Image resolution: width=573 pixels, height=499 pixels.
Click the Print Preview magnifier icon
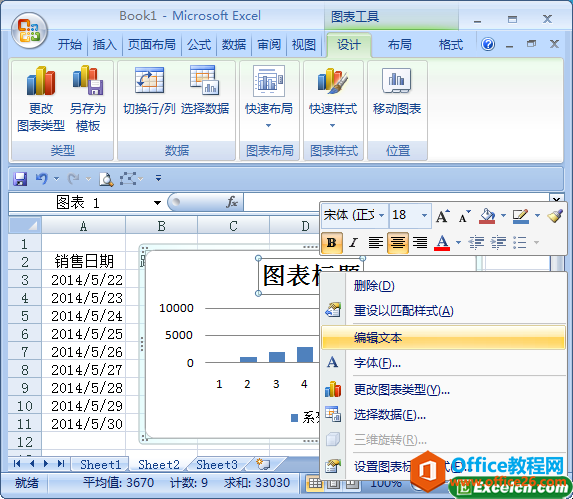[106, 179]
